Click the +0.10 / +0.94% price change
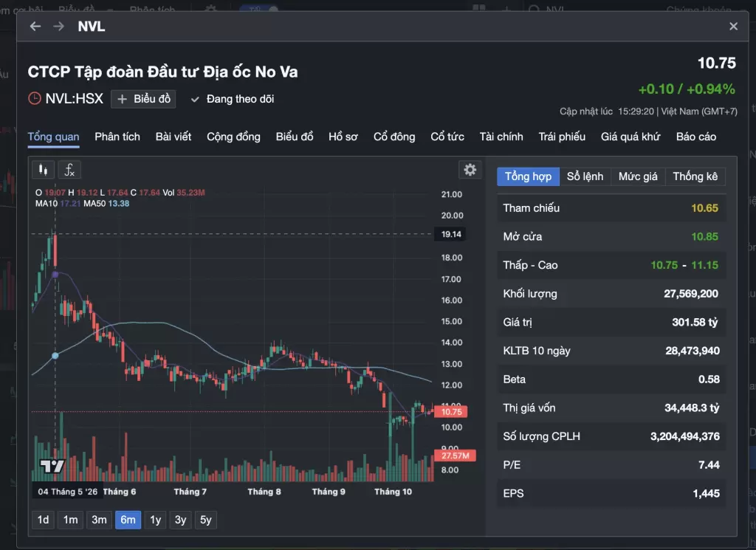 pyautogui.click(x=687, y=89)
